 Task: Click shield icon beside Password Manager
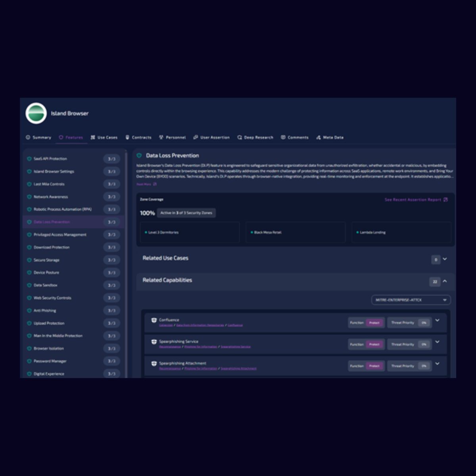click(29, 361)
